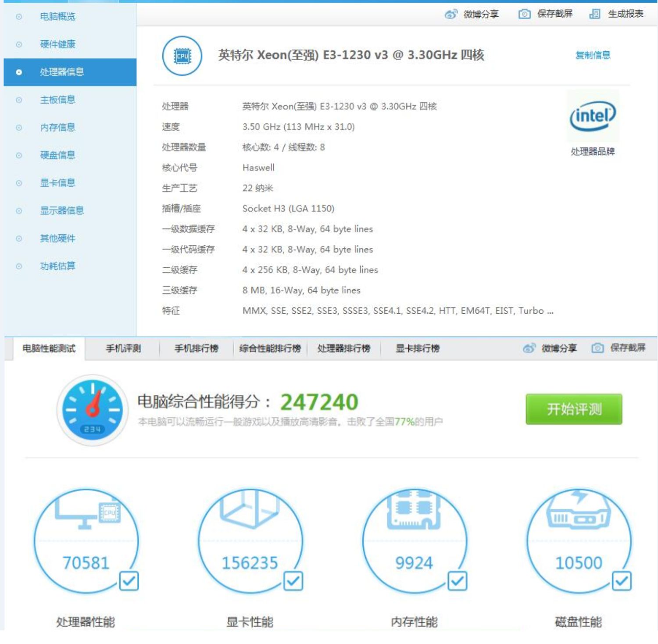Click the bullet icon beside 主板信息
658x644 pixels.
tap(19, 100)
